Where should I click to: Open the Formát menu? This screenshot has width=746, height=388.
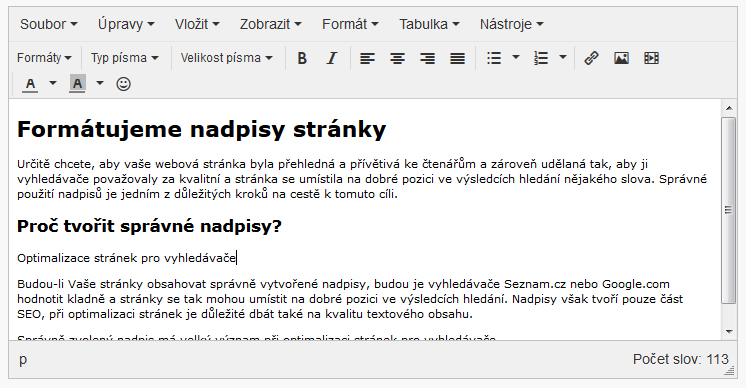[350, 24]
